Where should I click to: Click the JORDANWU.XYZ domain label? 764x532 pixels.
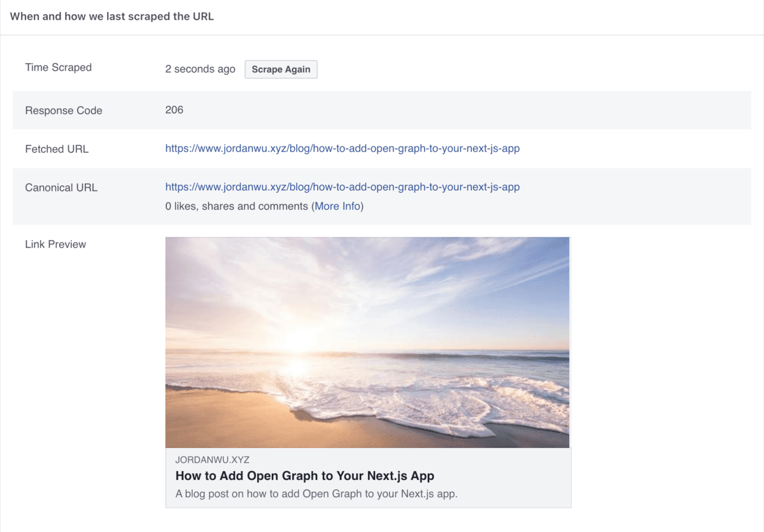click(x=213, y=459)
